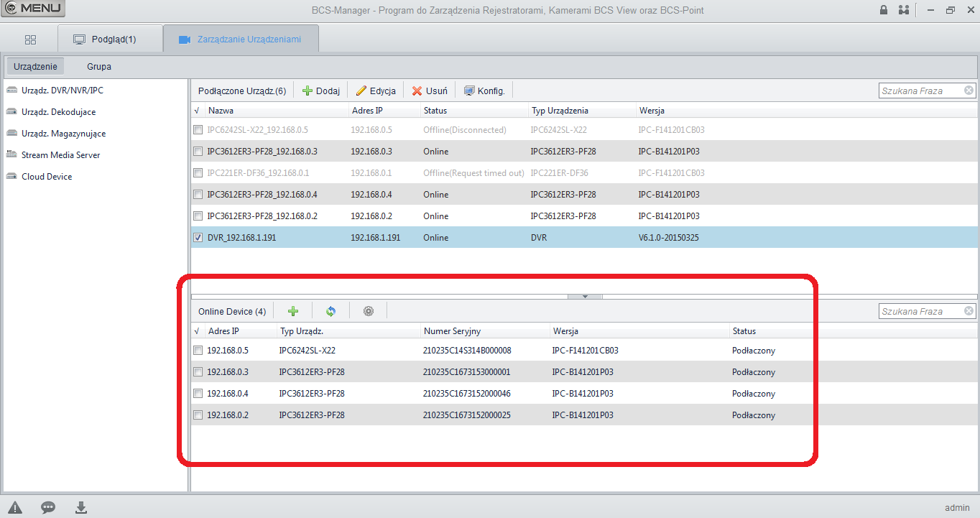The width and height of the screenshot is (980, 518).
Task: Check the IPC3612ER3-PF28_192.168.0.4 device checkbox
Action: pyautogui.click(x=198, y=195)
